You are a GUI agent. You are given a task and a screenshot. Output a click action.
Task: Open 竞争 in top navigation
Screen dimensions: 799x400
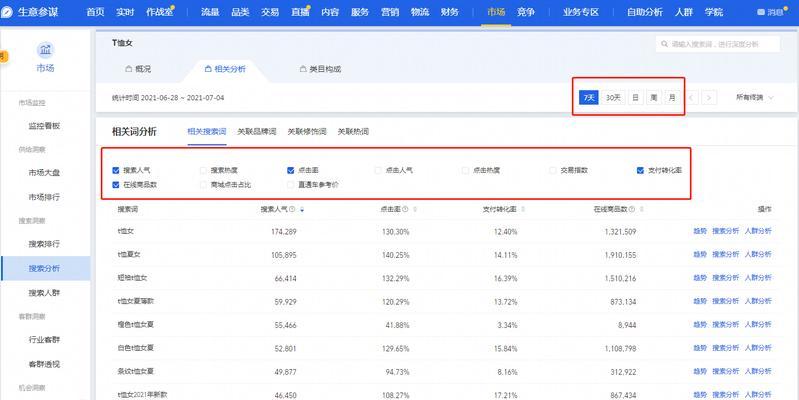point(526,12)
